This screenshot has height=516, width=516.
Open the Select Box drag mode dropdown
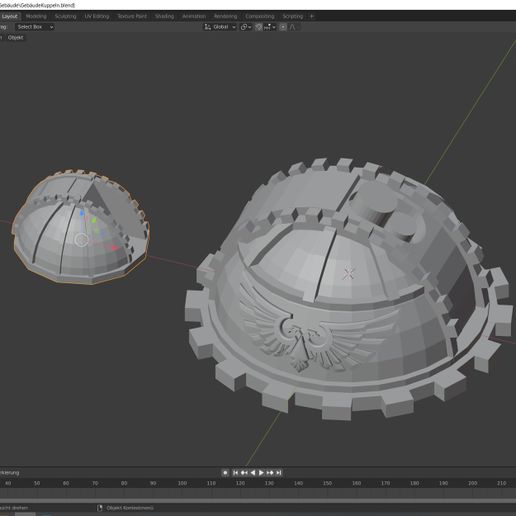click(x=35, y=27)
